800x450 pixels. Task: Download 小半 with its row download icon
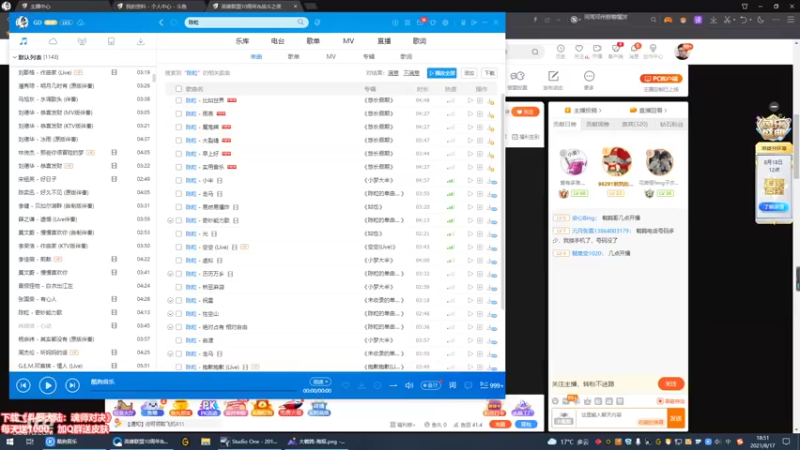coord(491,181)
